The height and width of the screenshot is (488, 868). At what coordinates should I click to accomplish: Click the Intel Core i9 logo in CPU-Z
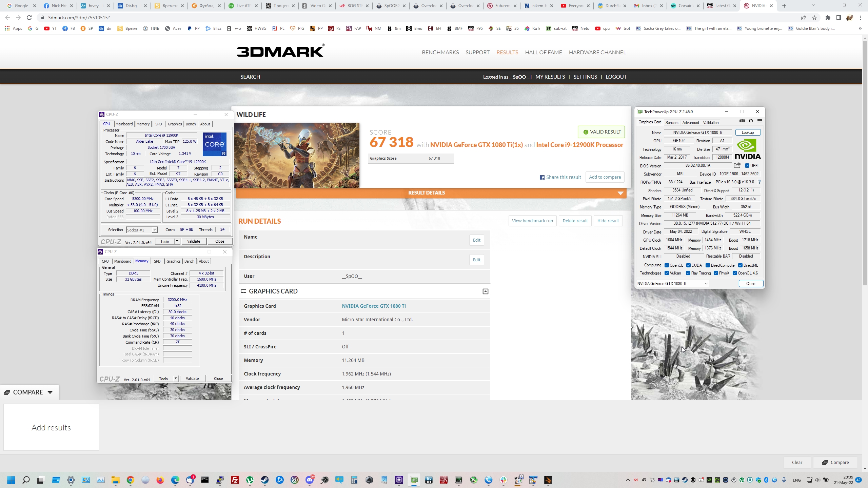pyautogui.click(x=214, y=144)
